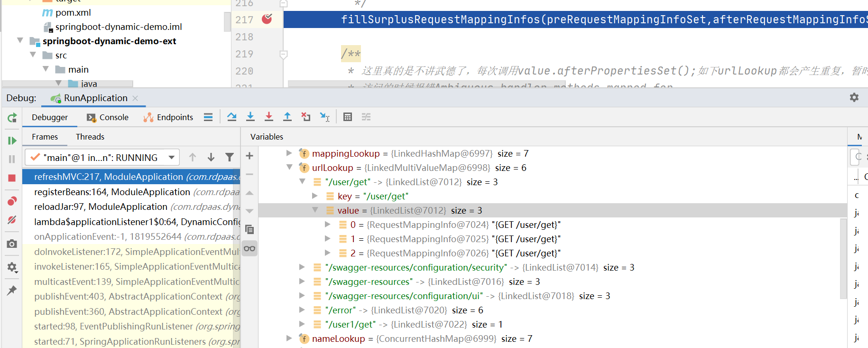Collapse the springboot-dynamic-demo-ext project folder
This screenshot has width=868, height=348.
(x=20, y=41)
